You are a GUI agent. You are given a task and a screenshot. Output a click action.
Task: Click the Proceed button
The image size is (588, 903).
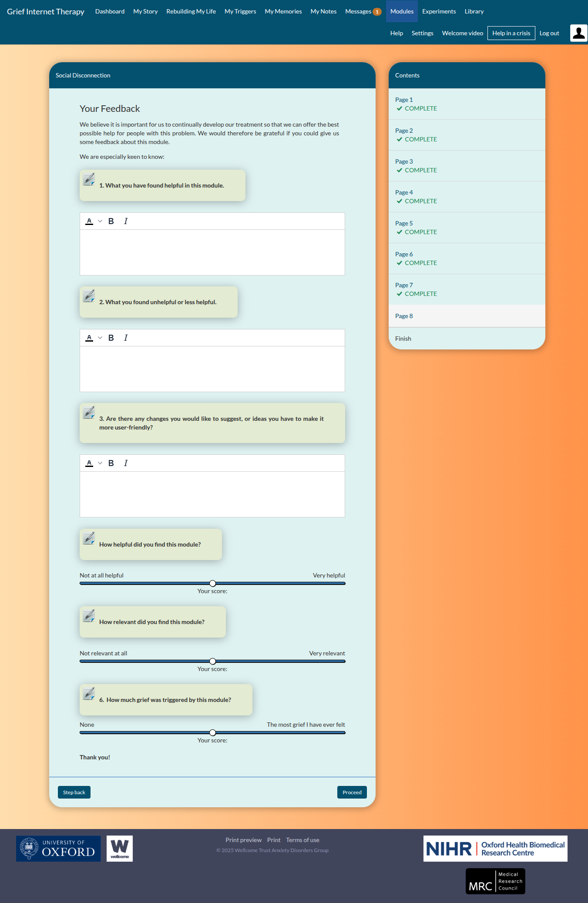coord(352,792)
